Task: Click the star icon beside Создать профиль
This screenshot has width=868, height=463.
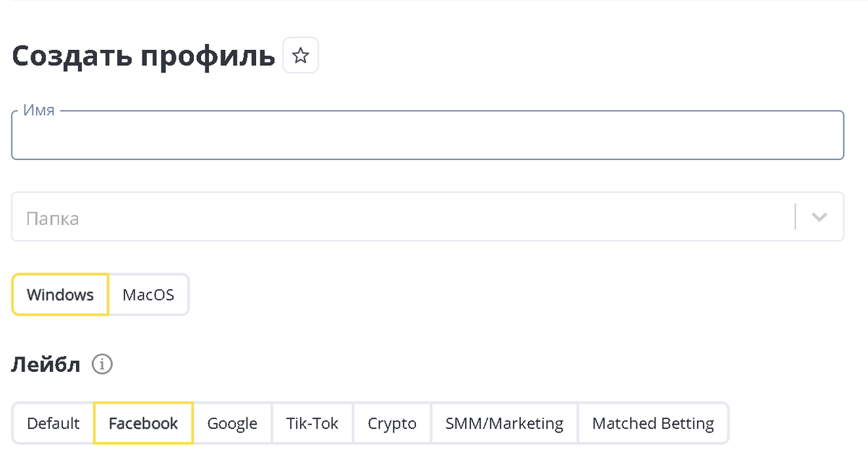Action: 300,56
